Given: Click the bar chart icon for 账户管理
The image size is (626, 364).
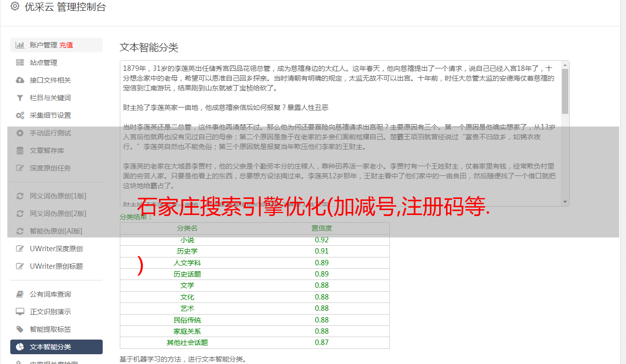Looking at the screenshot, I should pos(20,45).
